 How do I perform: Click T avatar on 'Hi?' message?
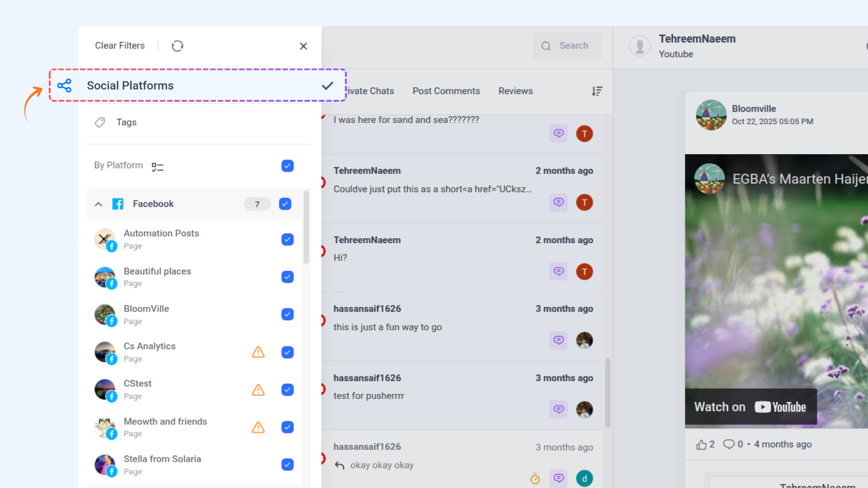(x=585, y=272)
